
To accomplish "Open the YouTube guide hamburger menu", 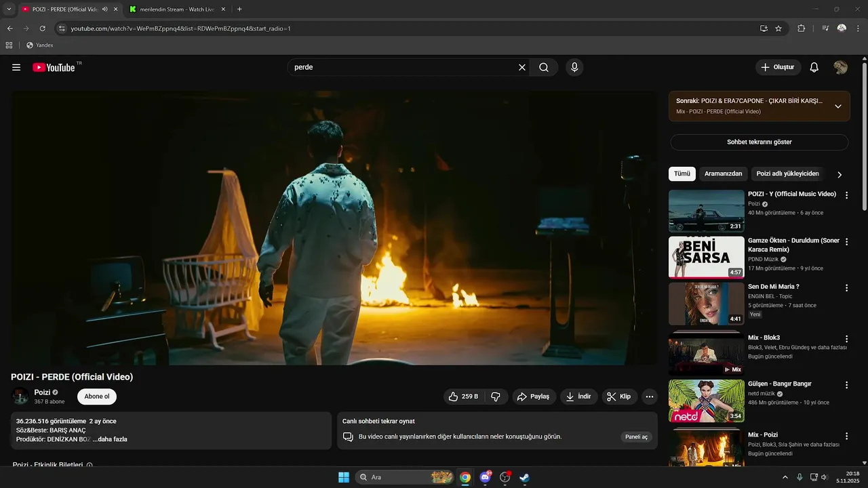I will click(16, 67).
